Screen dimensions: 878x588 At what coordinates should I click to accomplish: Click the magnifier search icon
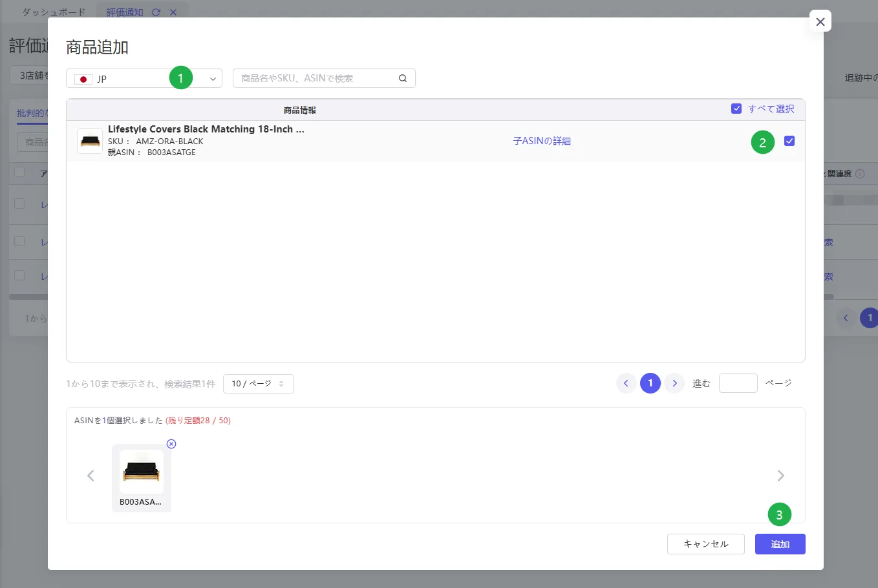[403, 78]
